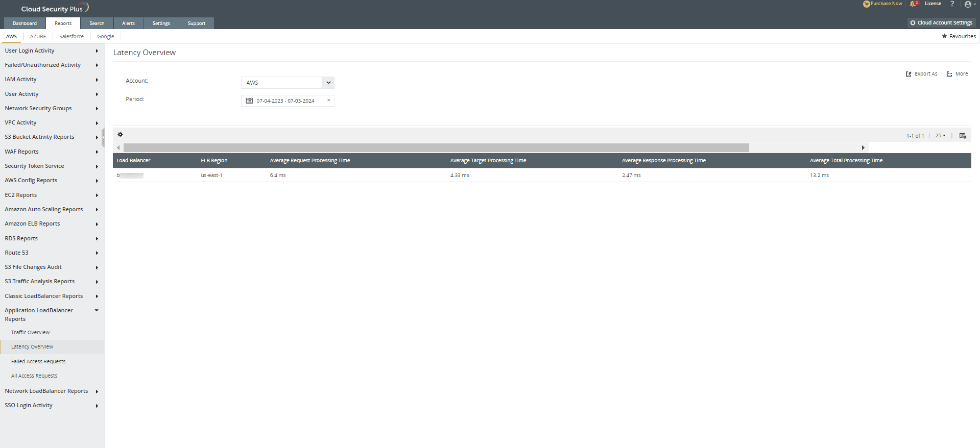980x448 pixels.
Task: Open Latency Overview report
Action: tap(32, 346)
